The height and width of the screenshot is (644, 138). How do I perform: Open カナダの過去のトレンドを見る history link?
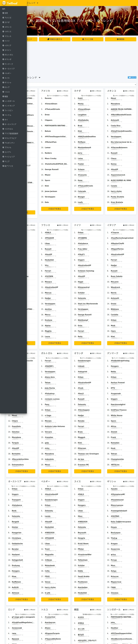[x=91, y=96]
